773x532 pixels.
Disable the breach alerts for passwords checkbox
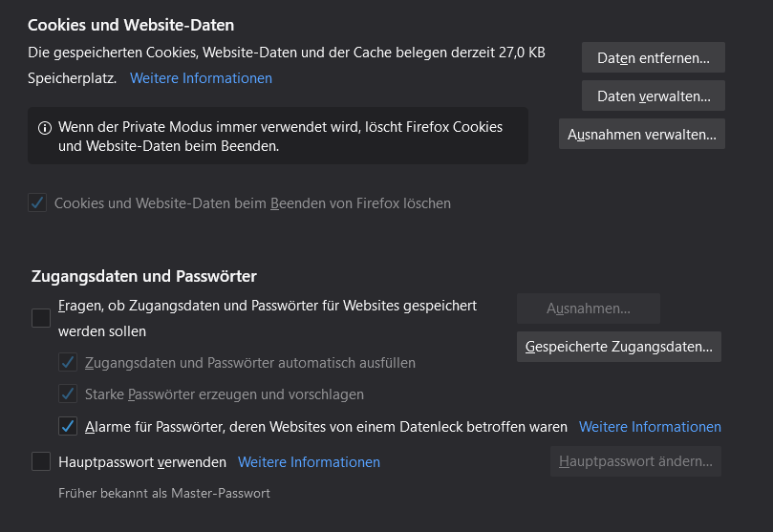point(68,426)
